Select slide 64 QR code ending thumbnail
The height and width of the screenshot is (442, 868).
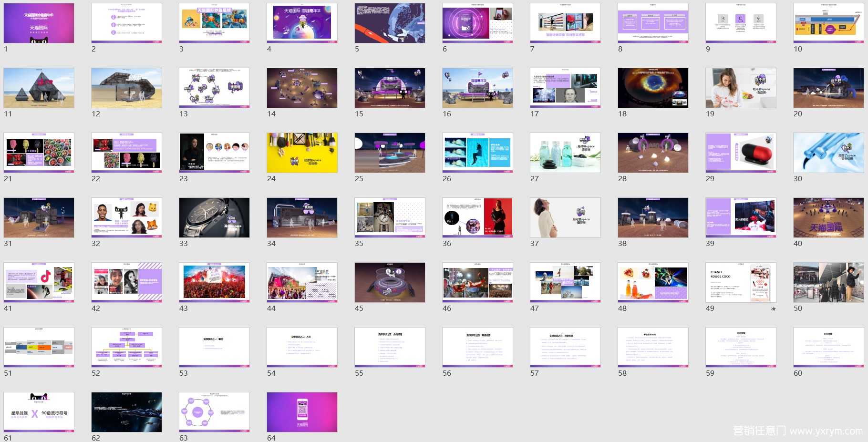(302, 412)
